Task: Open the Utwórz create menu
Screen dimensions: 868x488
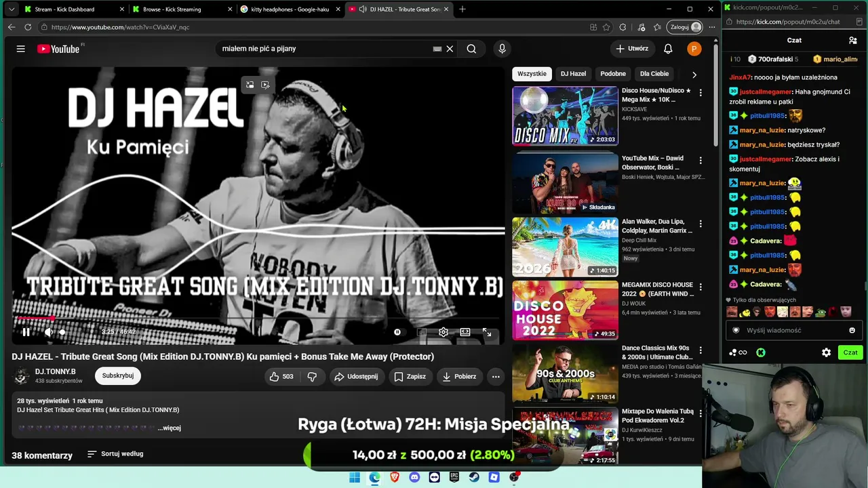Action: click(632, 49)
